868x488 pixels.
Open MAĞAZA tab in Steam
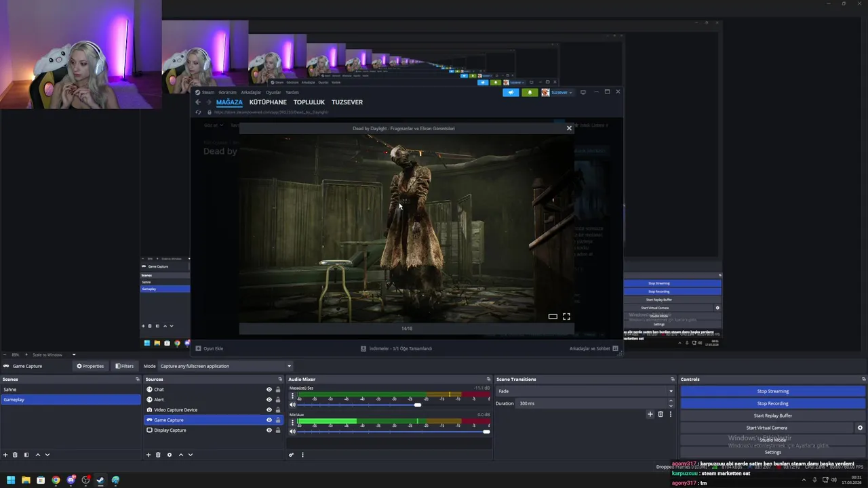click(229, 102)
